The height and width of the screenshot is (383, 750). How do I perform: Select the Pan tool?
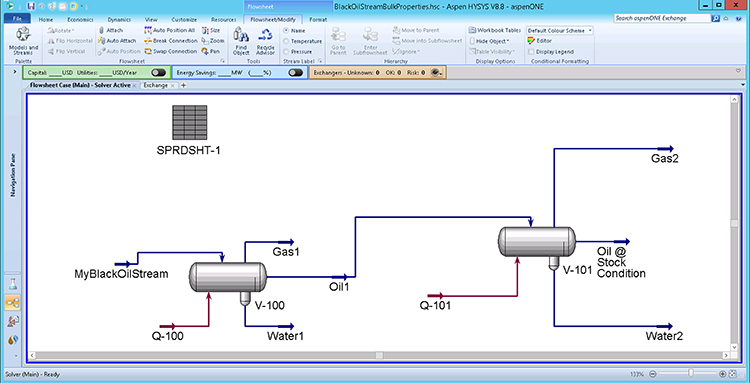tap(210, 51)
